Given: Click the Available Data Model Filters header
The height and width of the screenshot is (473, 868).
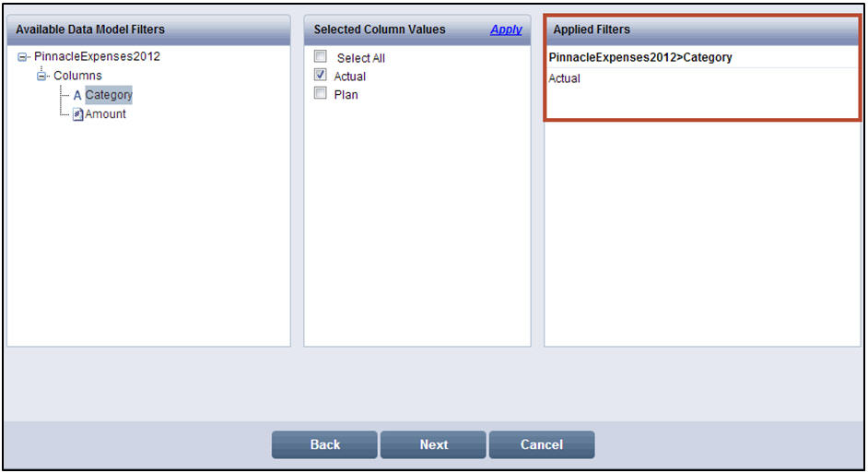Looking at the screenshot, I should [90, 30].
